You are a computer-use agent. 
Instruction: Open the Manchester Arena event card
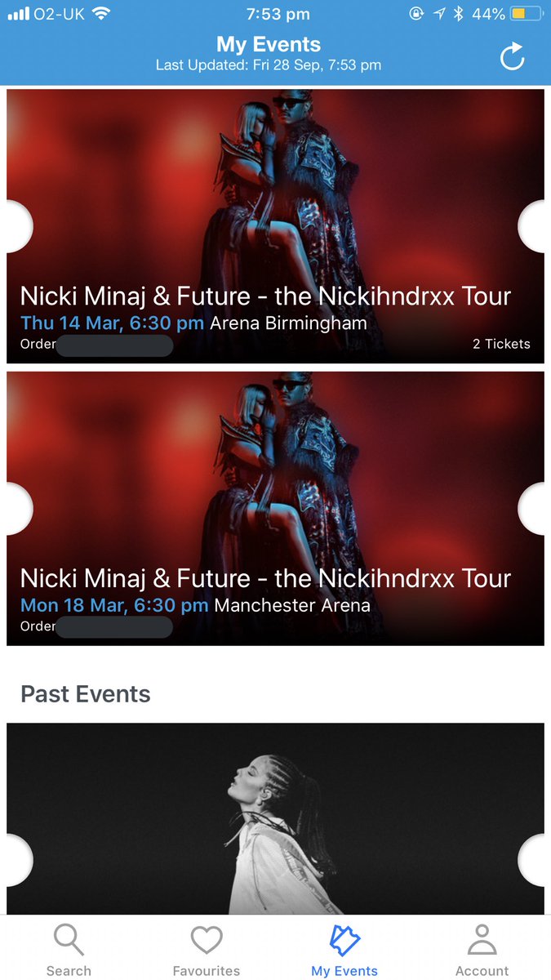point(275,509)
